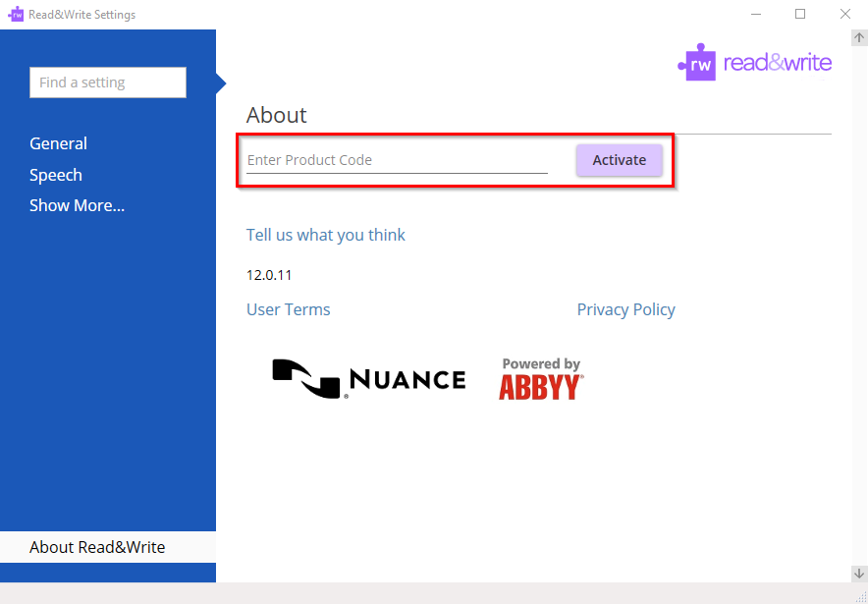Select About Read&Write in sidebar
The image size is (868, 604).
(108, 547)
